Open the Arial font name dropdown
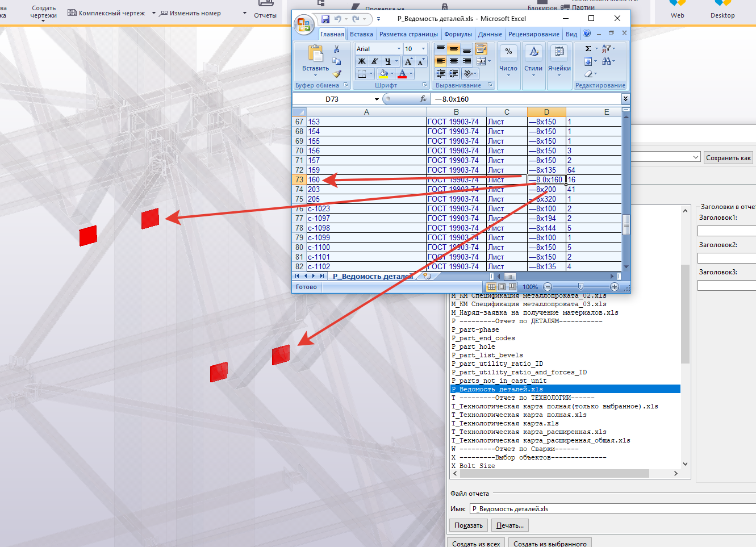The image size is (756, 547). [x=398, y=49]
